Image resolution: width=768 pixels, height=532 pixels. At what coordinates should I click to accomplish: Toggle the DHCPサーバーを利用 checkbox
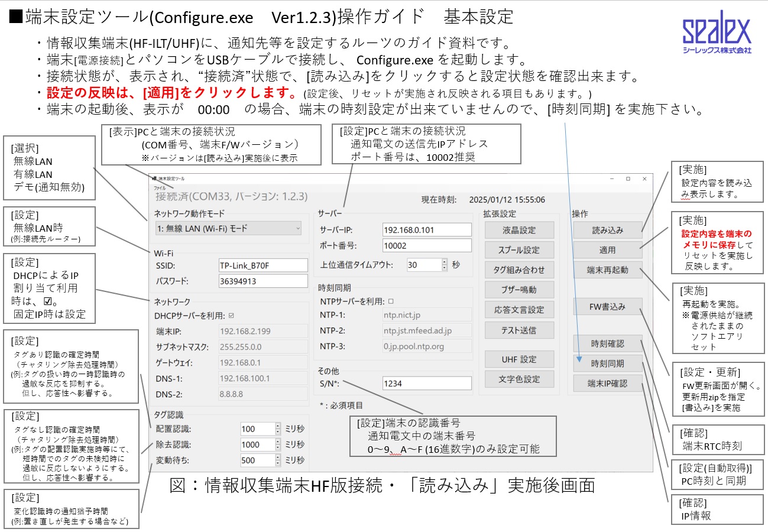pos(231,315)
